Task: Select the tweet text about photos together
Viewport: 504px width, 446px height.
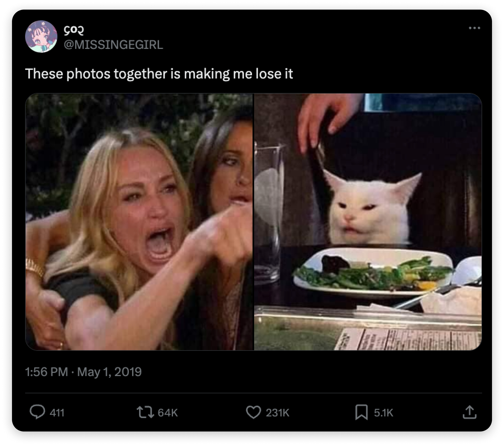Action: [159, 74]
